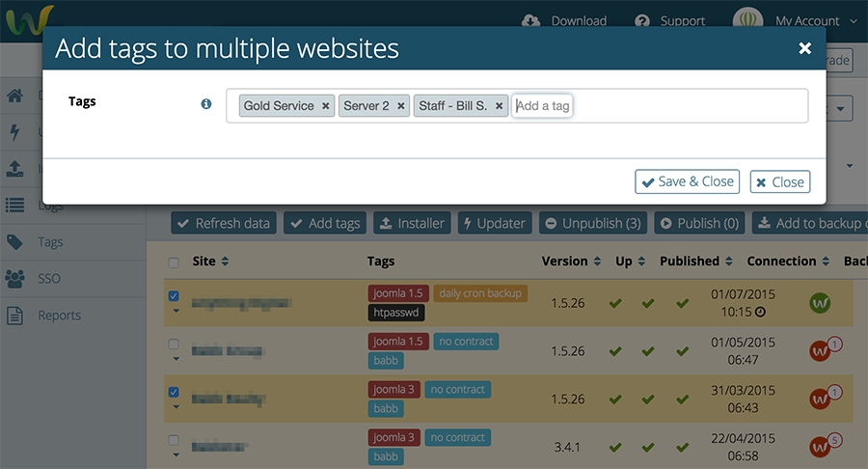The image size is (868, 469).
Task: Click red Watchful icon on 31/03/2015 row
Action: click(820, 399)
